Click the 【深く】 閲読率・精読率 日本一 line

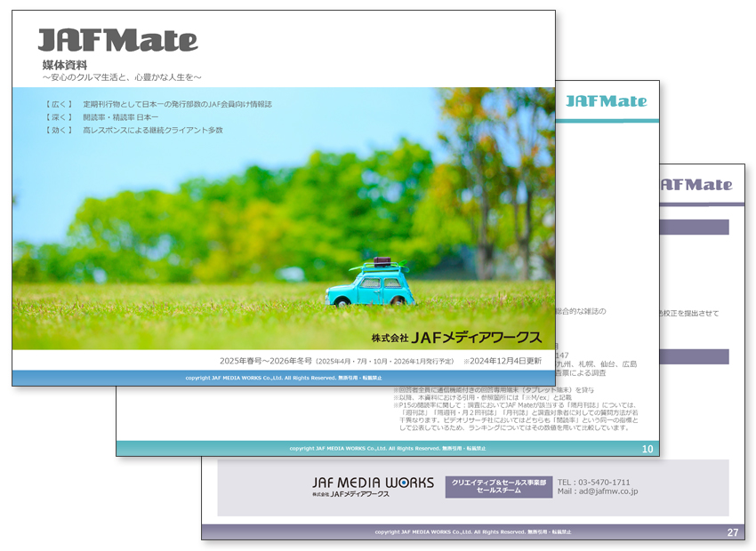pos(101,117)
